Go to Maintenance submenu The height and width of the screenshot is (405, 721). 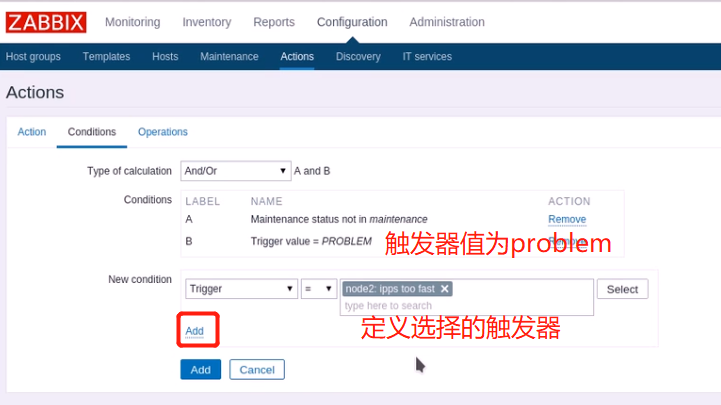pos(229,57)
